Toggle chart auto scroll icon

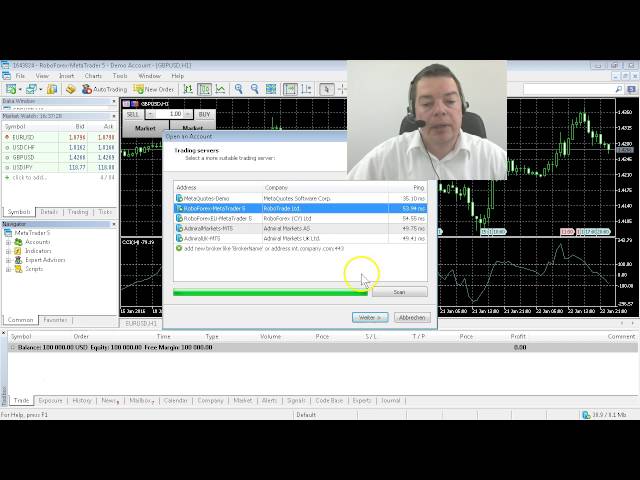pos(290,89)
